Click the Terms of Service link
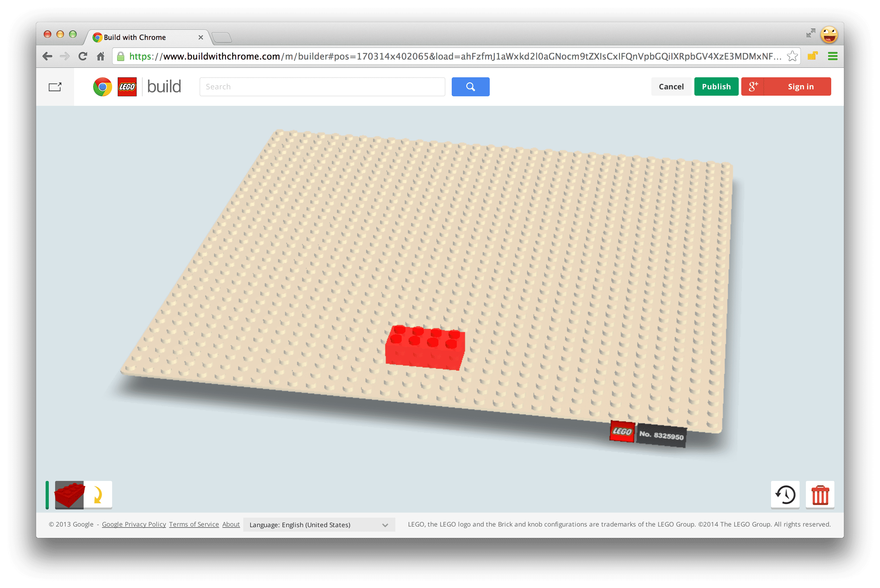 point(194,525)
